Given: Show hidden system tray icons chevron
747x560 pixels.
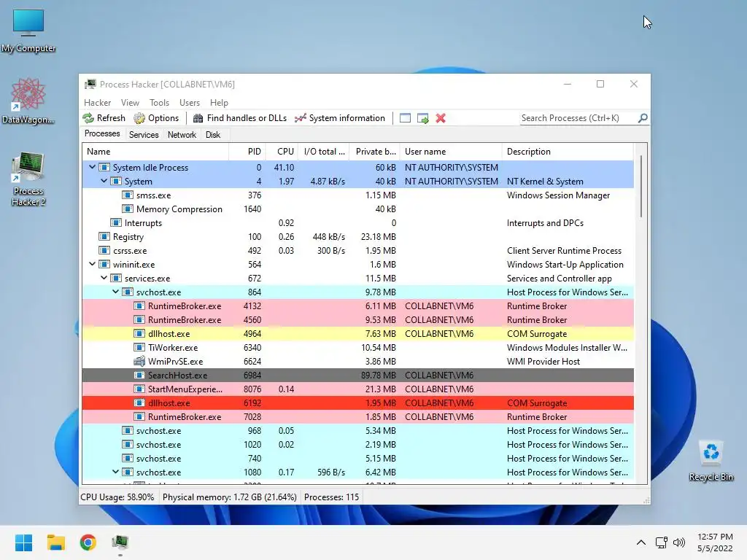Looking at the screenshot, I should (x=641, y=542).
